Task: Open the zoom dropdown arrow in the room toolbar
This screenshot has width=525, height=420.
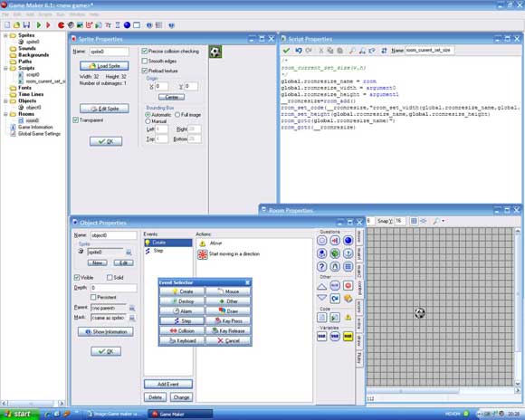Action: tap(444, 221)
